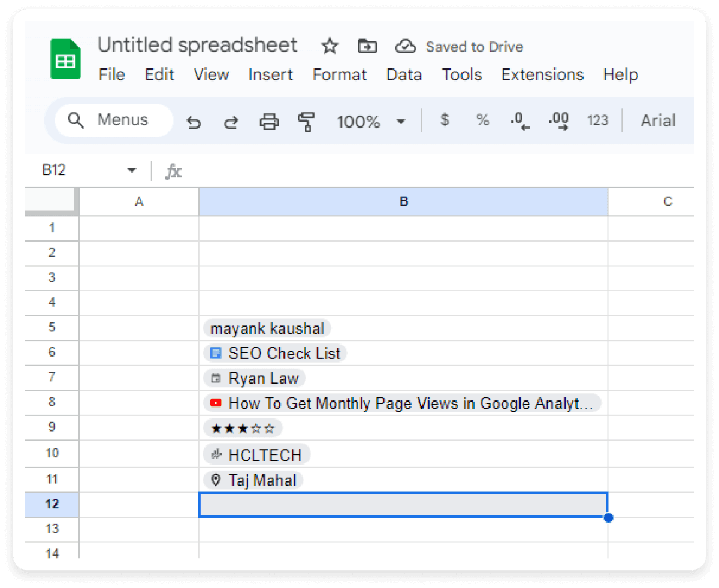Open the Print icon
Image resolution: width=719 pixels, height=588 pixels.
(x=268, y=121)
